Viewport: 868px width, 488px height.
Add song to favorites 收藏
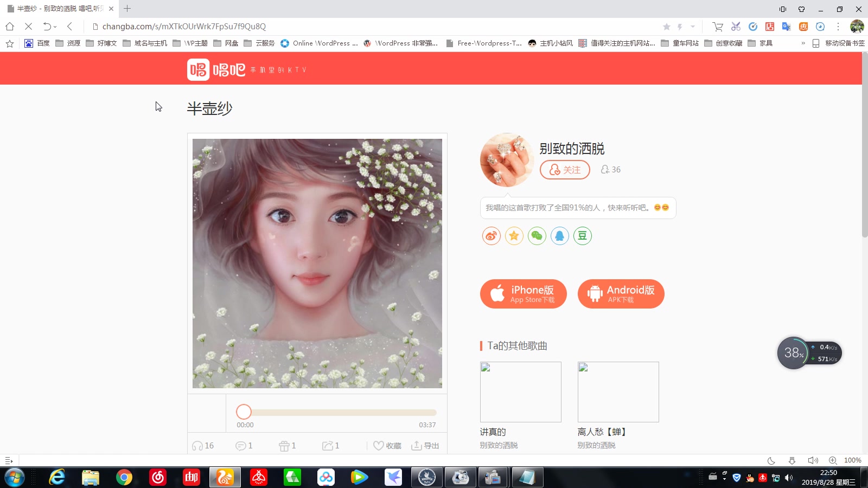pos(387,446)
